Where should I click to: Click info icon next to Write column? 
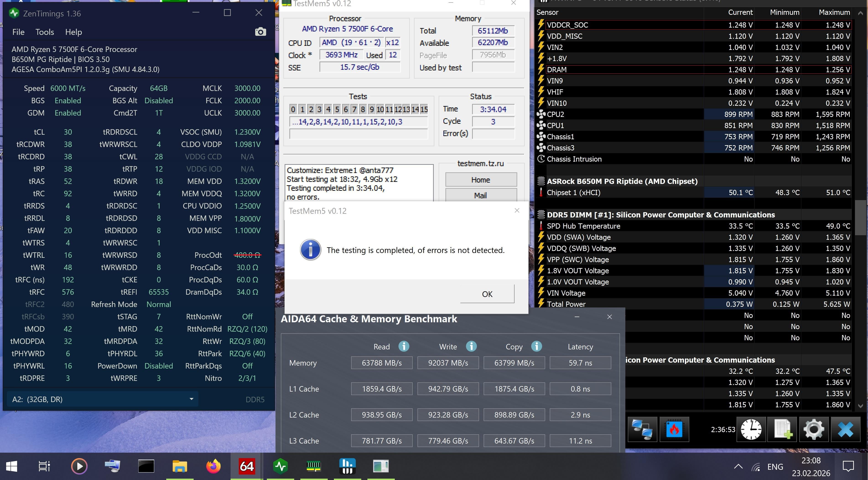click(x=471, y=346)
